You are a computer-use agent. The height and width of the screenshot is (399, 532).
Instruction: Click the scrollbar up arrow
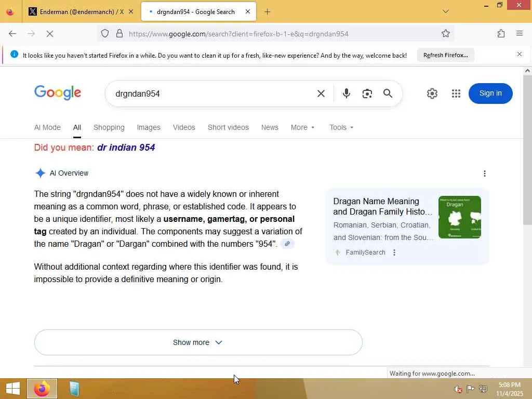click(527, 71)
